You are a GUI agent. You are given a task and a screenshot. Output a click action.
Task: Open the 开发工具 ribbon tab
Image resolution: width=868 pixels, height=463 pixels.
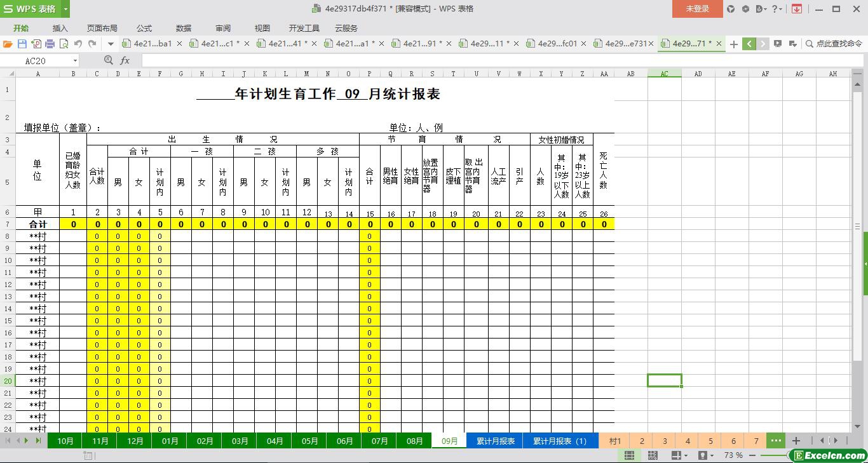[x=304, y=29]
